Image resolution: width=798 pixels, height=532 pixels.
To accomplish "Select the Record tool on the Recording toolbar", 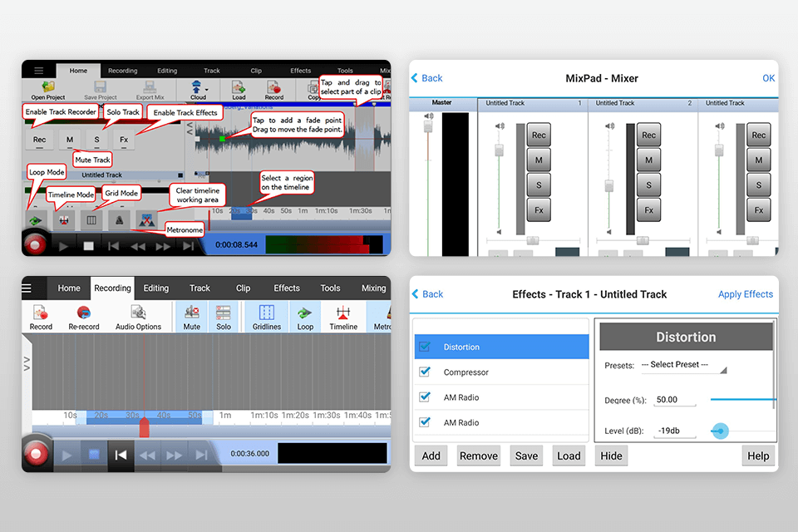I will coord(41,316).
